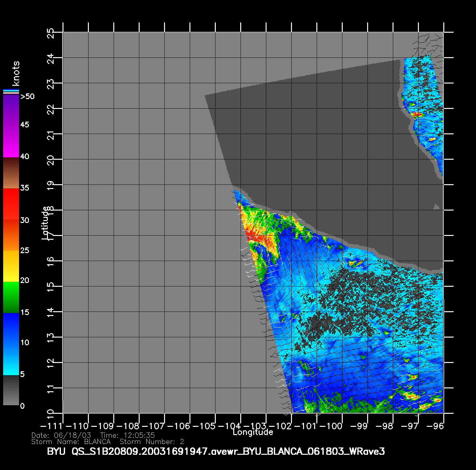Select the "Latitude" axis title
476x470 pixels.
pyautogui.click(x=45, y=223)
